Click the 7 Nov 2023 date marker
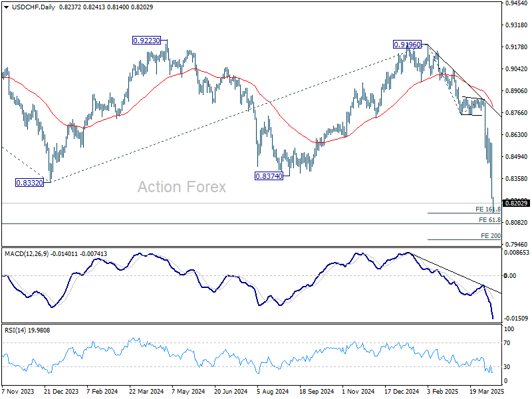 pyautogui.click(x=17, y=392)
